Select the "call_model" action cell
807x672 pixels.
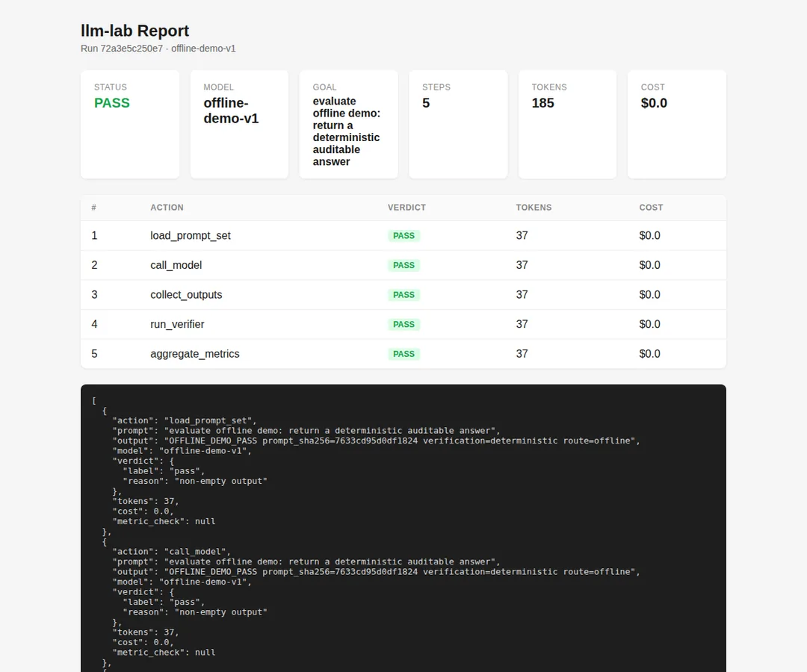176,265
